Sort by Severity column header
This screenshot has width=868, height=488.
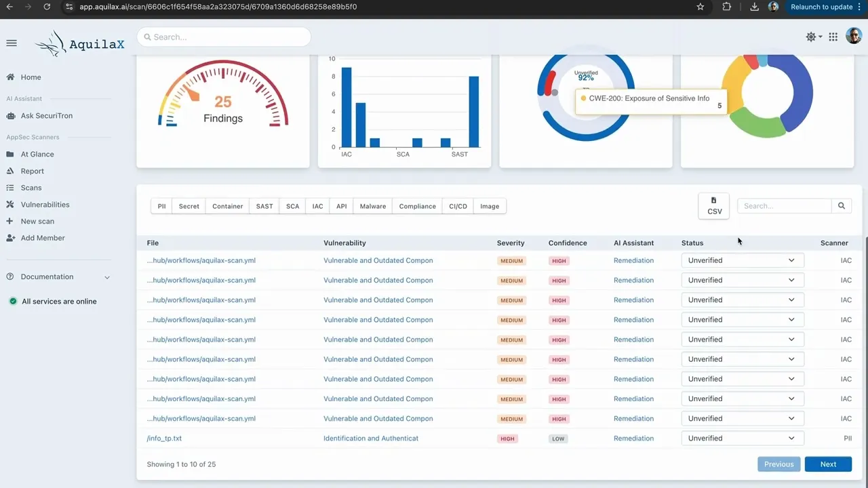point(511,243)
